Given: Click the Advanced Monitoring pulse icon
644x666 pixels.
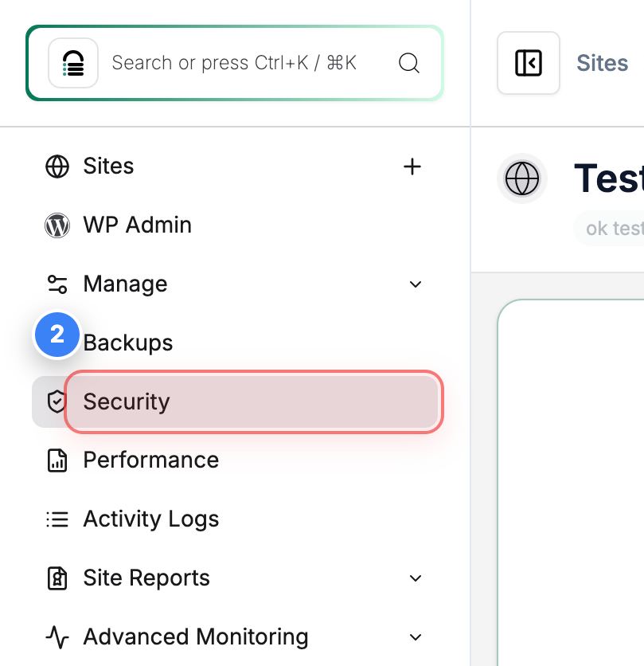Looking at the screenshot, I should (x=57, y=637).
